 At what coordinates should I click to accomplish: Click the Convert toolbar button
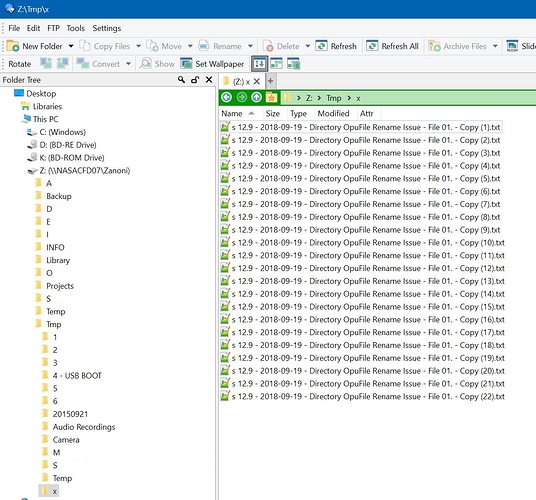[x=98, y=64]
